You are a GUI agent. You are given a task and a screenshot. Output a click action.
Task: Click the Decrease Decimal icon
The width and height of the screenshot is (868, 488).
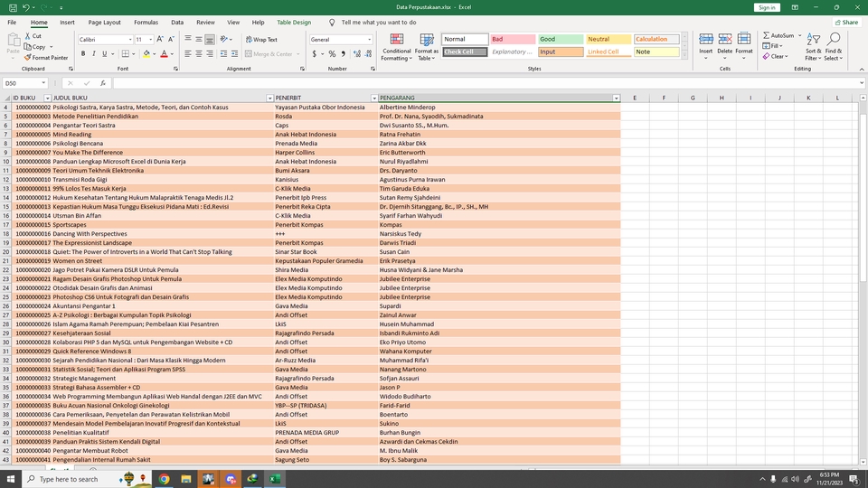tap(368, 54)
